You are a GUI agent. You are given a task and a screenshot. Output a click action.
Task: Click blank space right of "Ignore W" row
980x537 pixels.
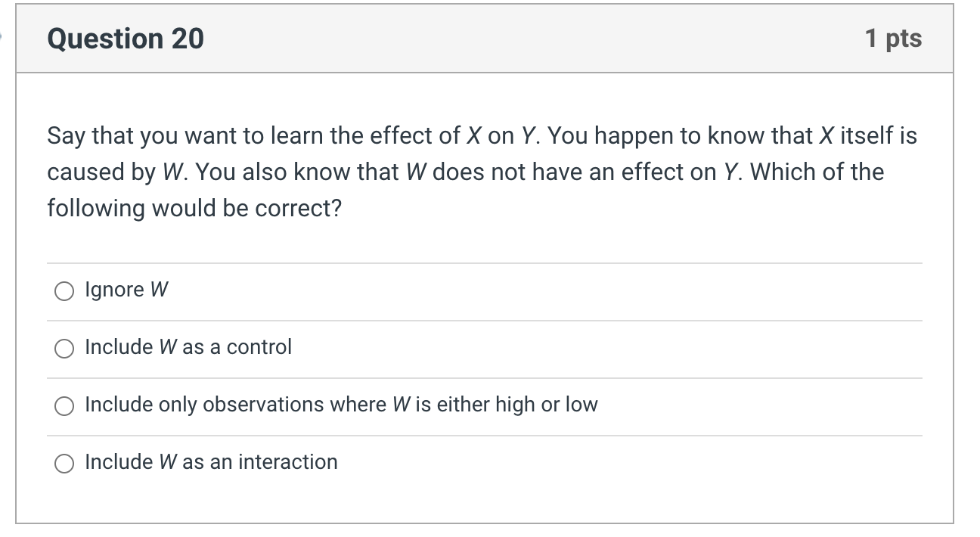pos(544,290)
